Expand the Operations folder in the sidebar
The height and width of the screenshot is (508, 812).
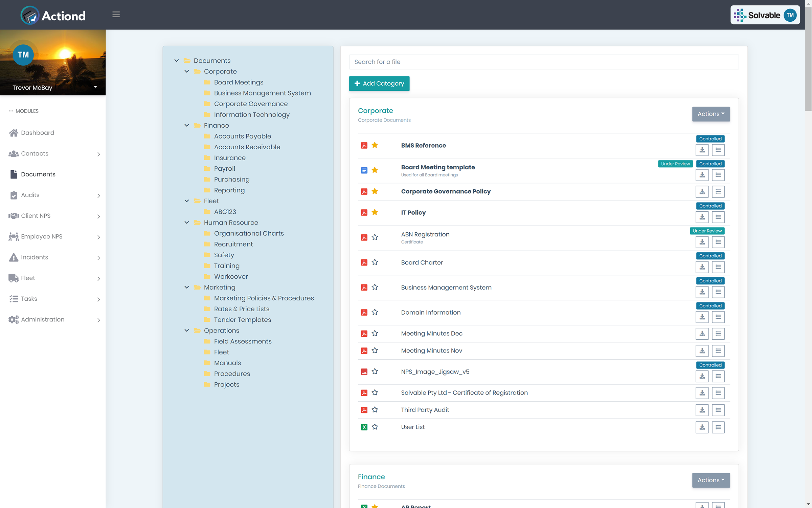click(186, 330)
